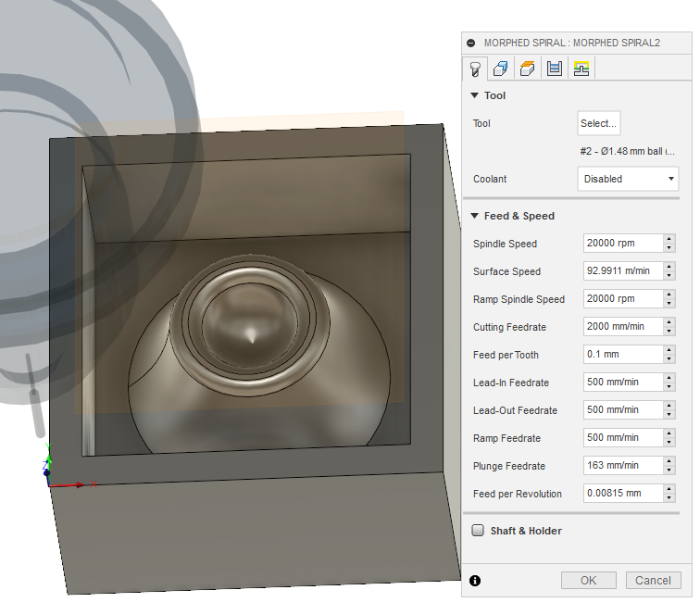Click the Surface Speed input field
Viewport: 700px width, 615px height.
623,270
